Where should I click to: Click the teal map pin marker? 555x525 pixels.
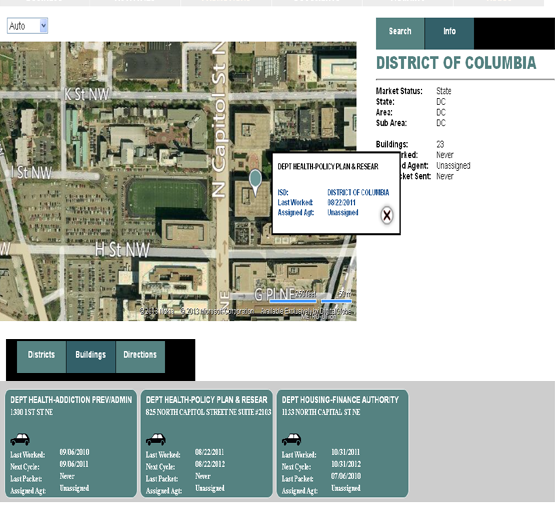pos(255,182)
